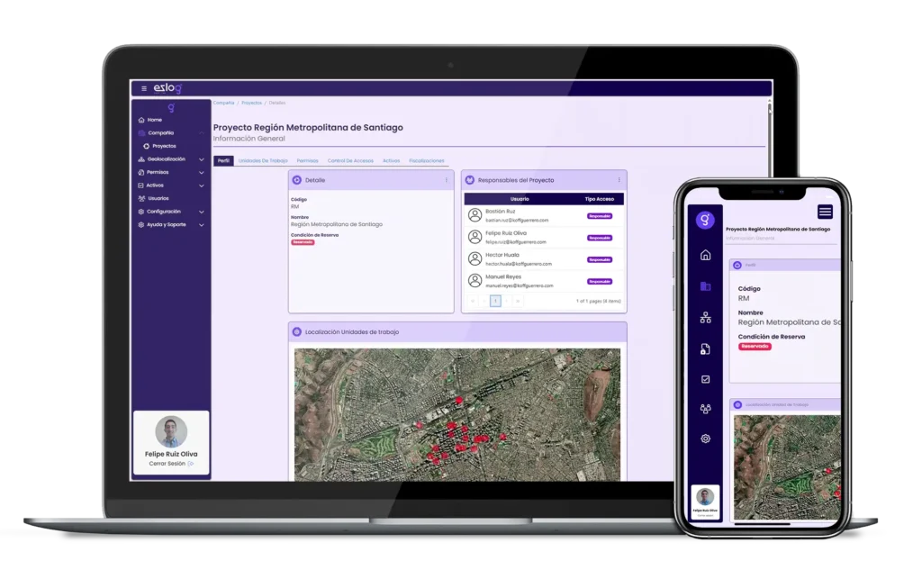
Task: Tap the phone's hierarchy network icon
Action: 705,318
